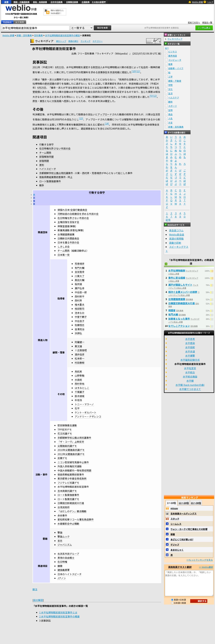Click the green arrow beside 関連用語 heading

point(166,264)
